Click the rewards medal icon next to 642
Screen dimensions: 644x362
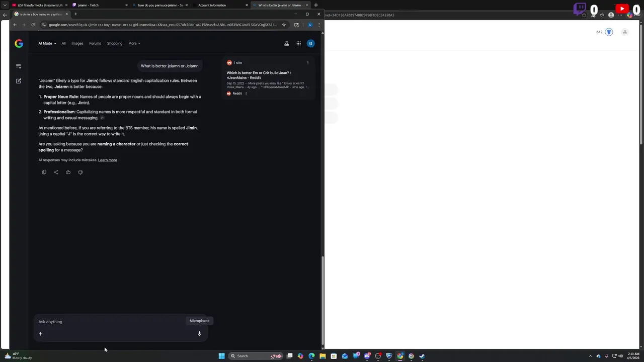[609, 32]
